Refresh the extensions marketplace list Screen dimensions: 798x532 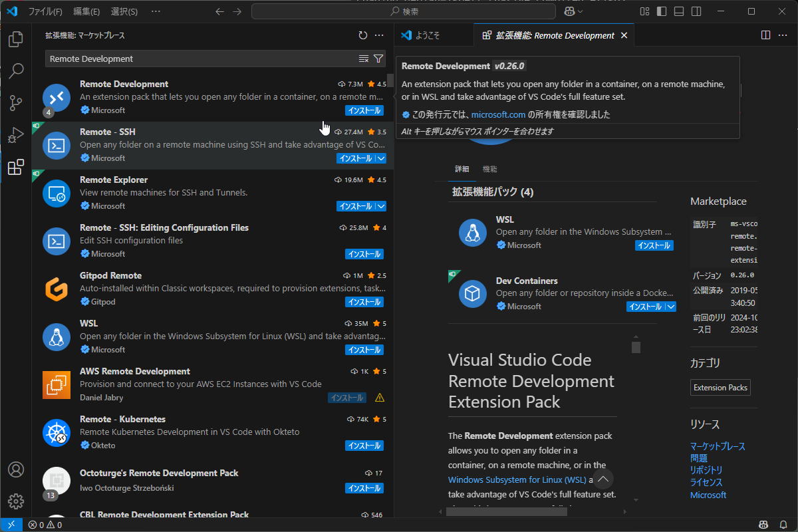(363, 35)
